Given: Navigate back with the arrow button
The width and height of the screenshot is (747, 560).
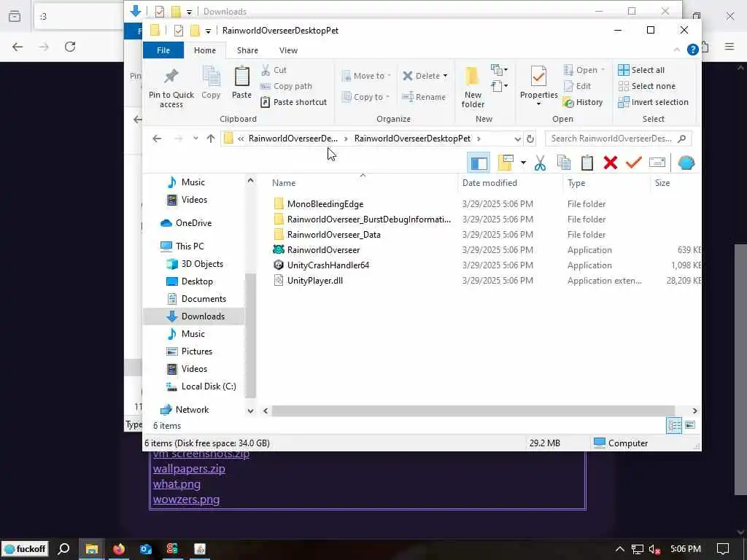Looking at the screenshot, I should pos(157,139).
